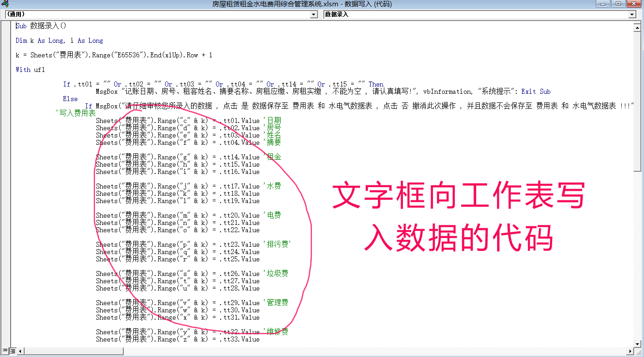Screen dimensions: 644x357
Task: Click the .tt01.Value line with '日期' comment
Action: pyautogui.click(x=189, y=121)
